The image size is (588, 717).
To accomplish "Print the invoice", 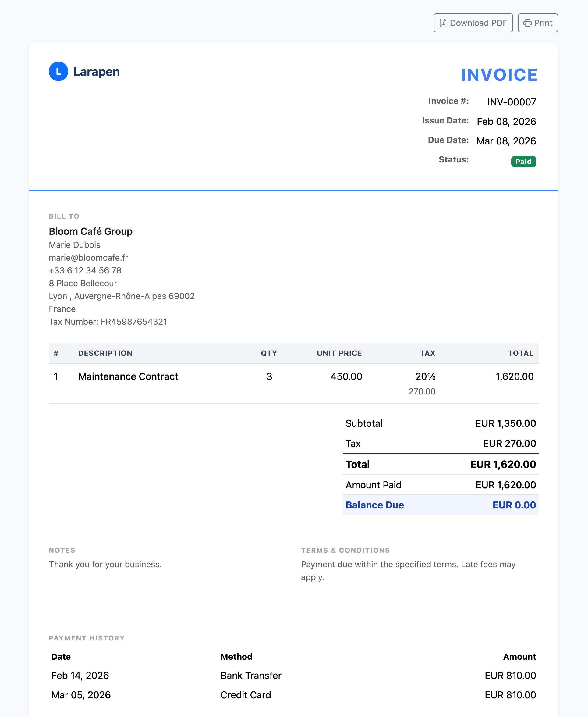I will (537, 23).
